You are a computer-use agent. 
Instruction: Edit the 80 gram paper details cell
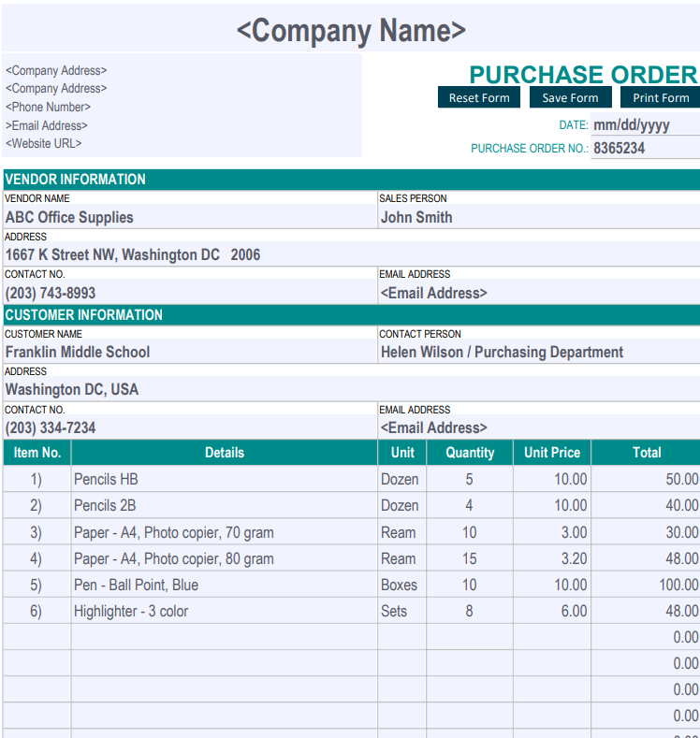(225, 558)
